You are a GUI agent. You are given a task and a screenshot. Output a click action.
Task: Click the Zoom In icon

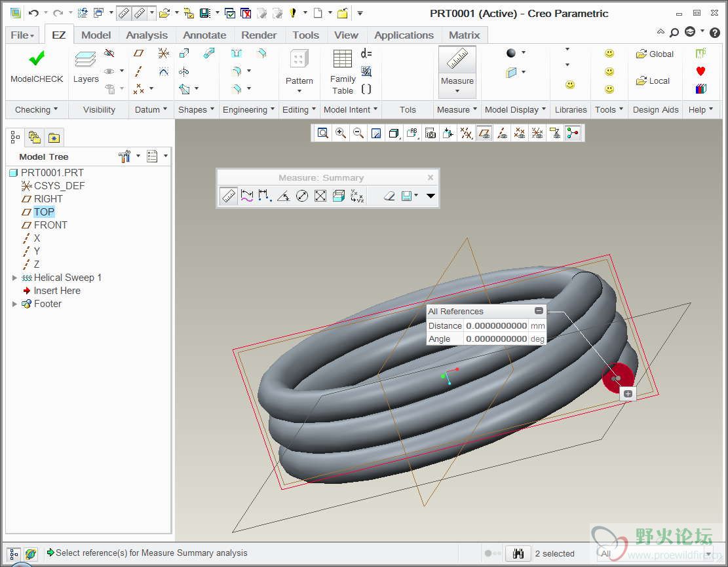[340, 134]
